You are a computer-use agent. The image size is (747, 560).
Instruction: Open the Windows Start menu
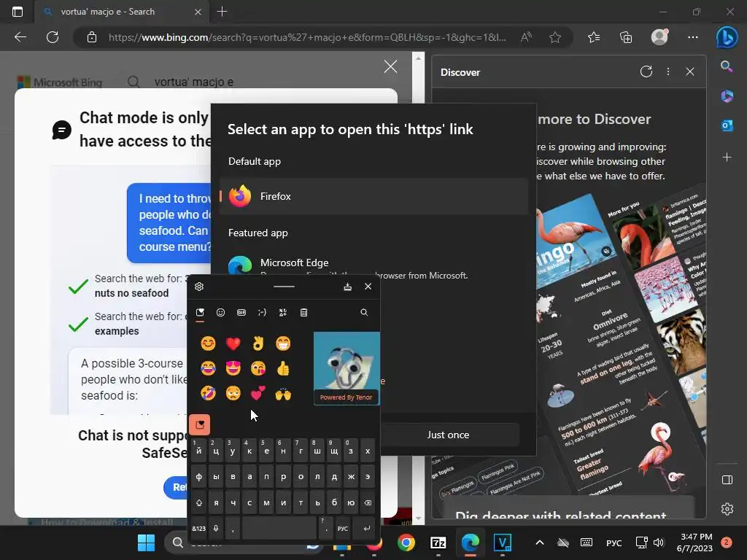pyautogui.click(x=146, y=542)
